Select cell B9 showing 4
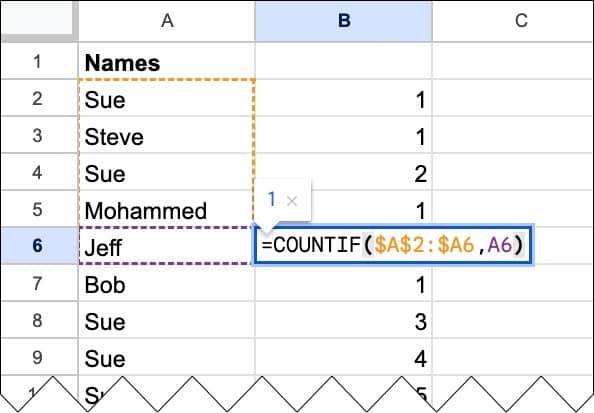 344,357
